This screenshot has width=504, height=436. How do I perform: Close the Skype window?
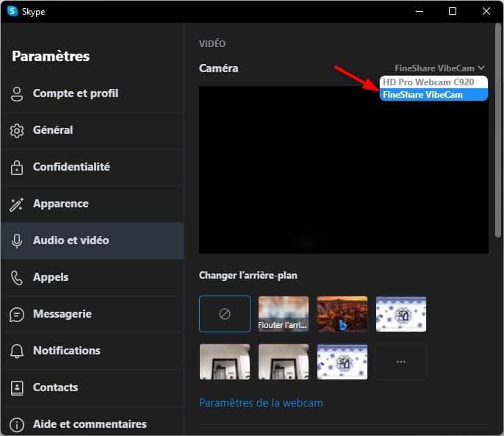(x=486, y=11)
